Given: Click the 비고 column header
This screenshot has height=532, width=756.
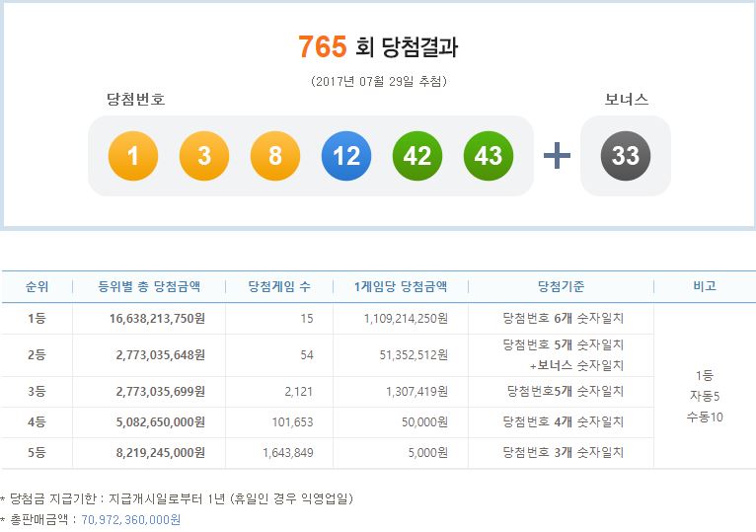Looking at the screenshot, I should click(705, 286).
